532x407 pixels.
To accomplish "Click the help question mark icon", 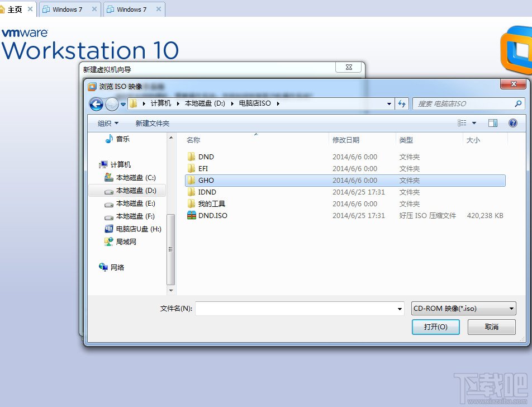I will (x=512, y=123).
